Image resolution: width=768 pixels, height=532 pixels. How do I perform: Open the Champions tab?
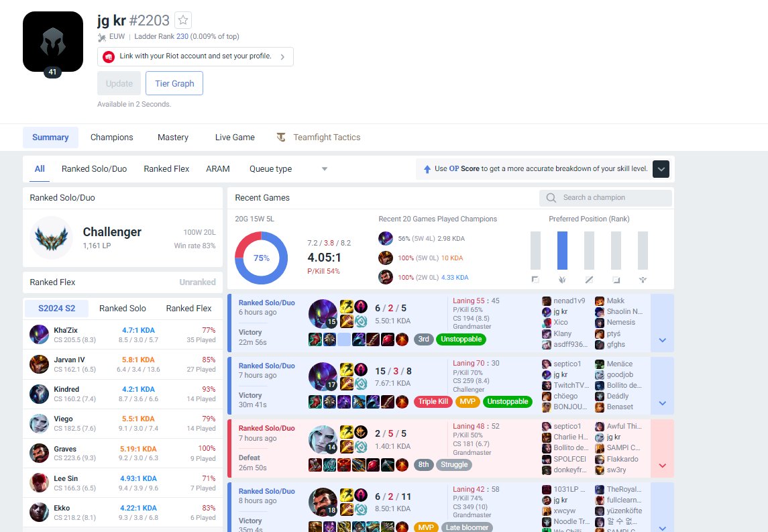click(111, 138)
